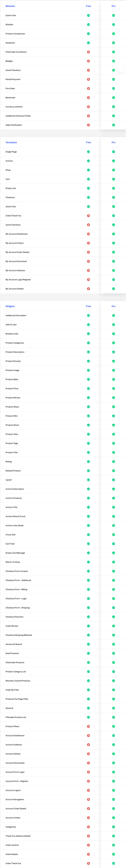Click the red cross for My Account Dashboard

coord(88,234)
